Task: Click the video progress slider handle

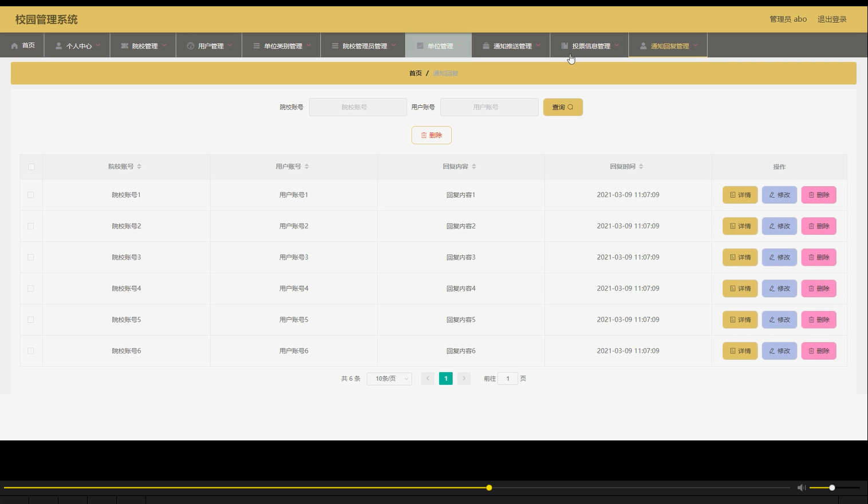Action: pyautogui.click(x=489, y=487)
